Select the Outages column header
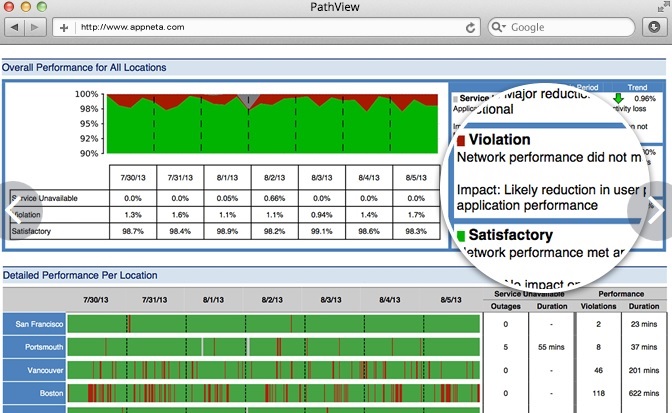 tap(506, 306)
